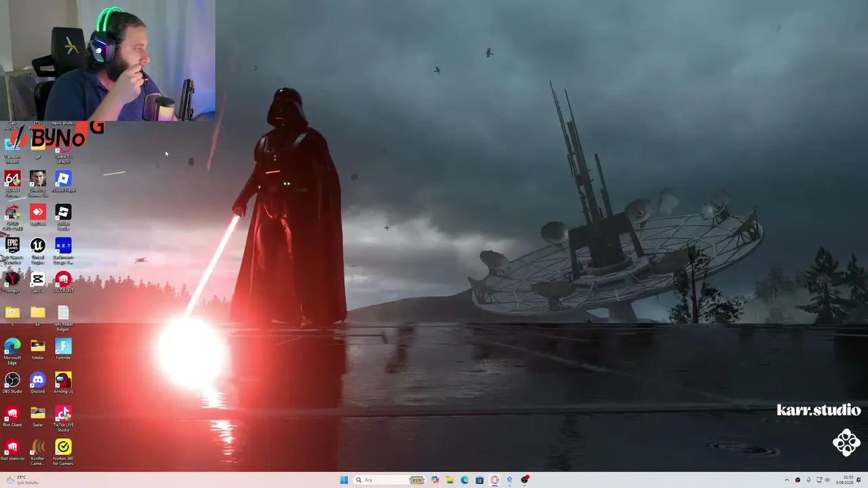Viewport: 868px width, 488px height.
Task: Open Edge browser in the taskbar
Action: 465,480
